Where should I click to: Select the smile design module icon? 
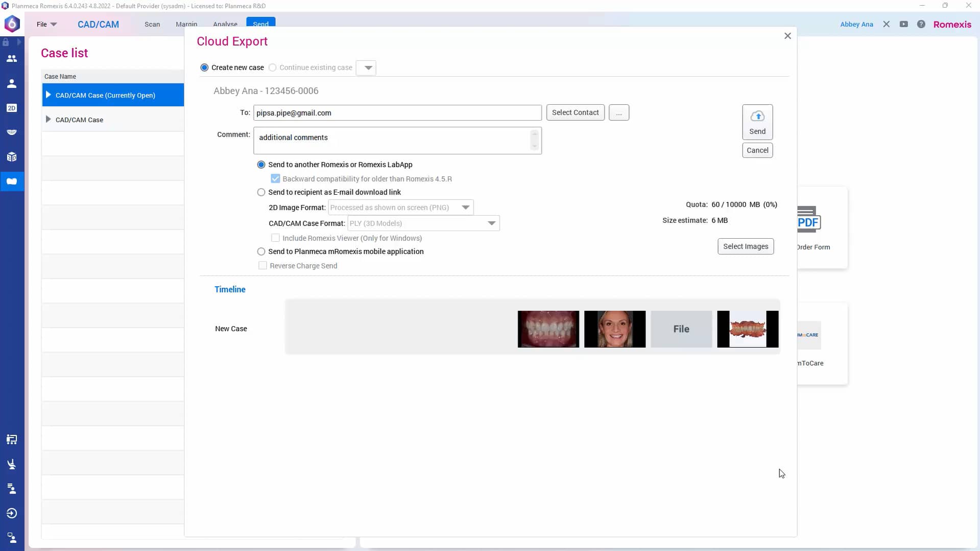(11, 132)
